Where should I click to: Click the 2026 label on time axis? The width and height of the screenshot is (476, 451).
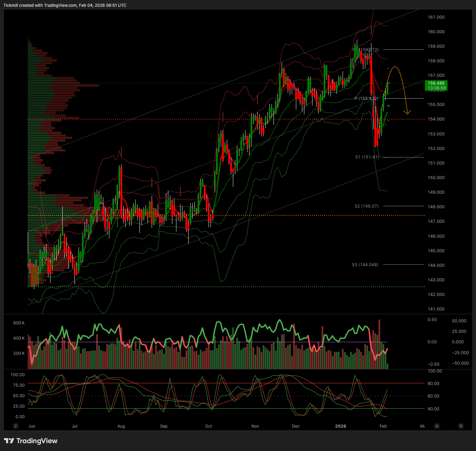(x=340, y=426)
